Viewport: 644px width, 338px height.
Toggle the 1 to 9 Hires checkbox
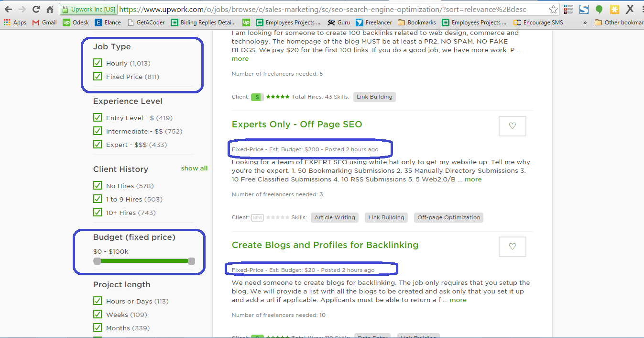pyautogui.click(x=98, y=199)
